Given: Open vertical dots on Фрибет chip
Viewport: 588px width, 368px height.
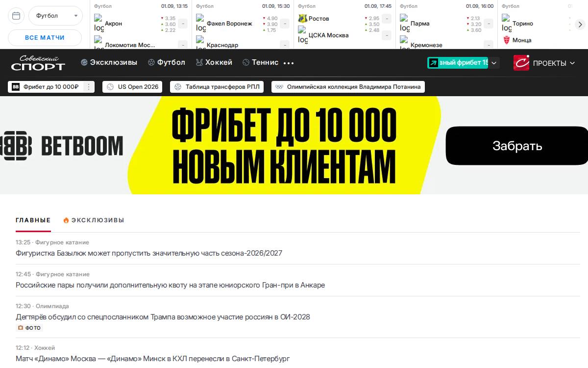Looking at the screenshot, I should [89, 87].
